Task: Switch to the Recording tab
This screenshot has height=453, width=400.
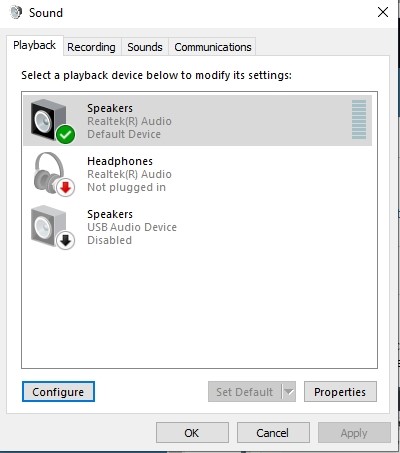Action: tap(91, 47)
